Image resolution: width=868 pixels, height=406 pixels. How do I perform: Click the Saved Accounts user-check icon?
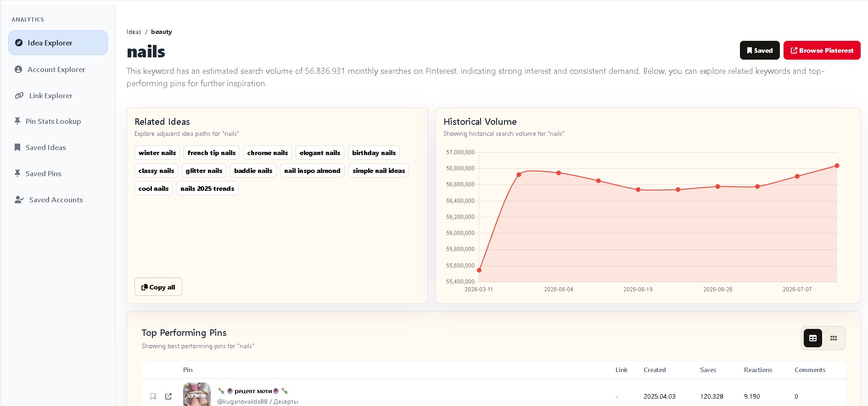coord(19,200)
